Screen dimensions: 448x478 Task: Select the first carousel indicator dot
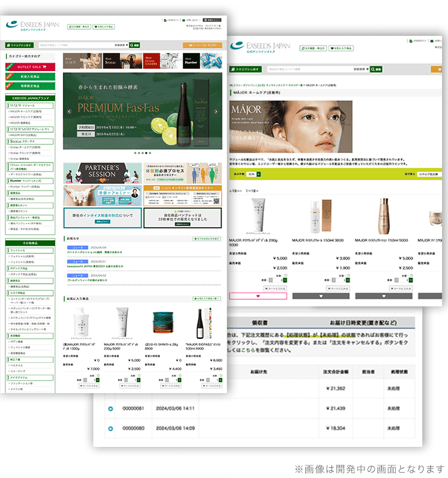tap(134, 154)
